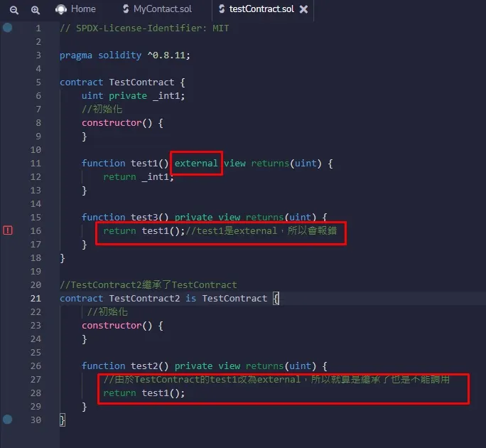The image size is (486, 448).
Task: Click 'return test1();' on line 28
Action: pos(144,393)
